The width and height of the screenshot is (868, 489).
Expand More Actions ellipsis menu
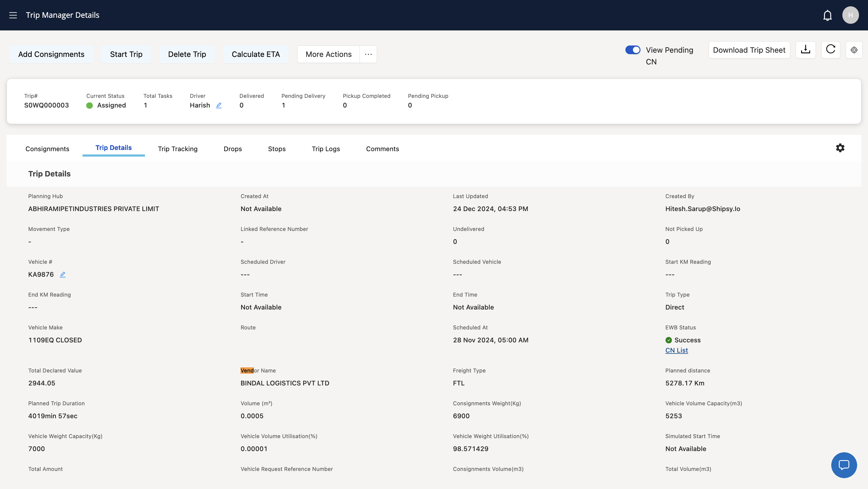point(368,54)
